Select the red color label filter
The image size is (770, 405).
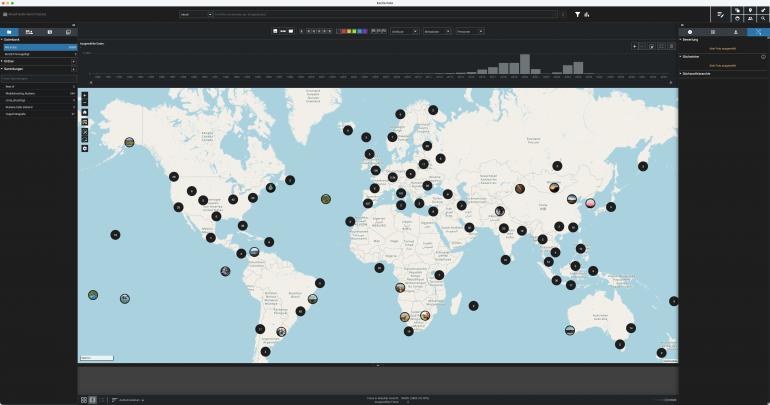pos(344,31)
